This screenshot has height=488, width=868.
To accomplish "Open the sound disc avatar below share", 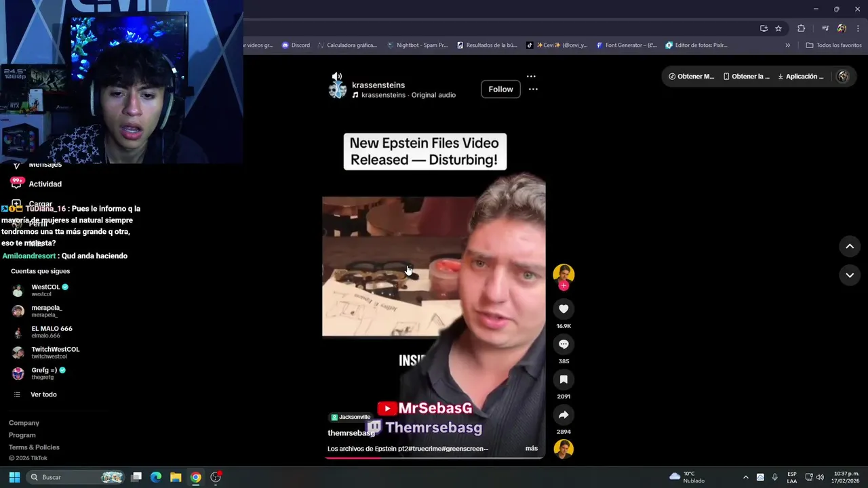I will (x=564, y=449).
